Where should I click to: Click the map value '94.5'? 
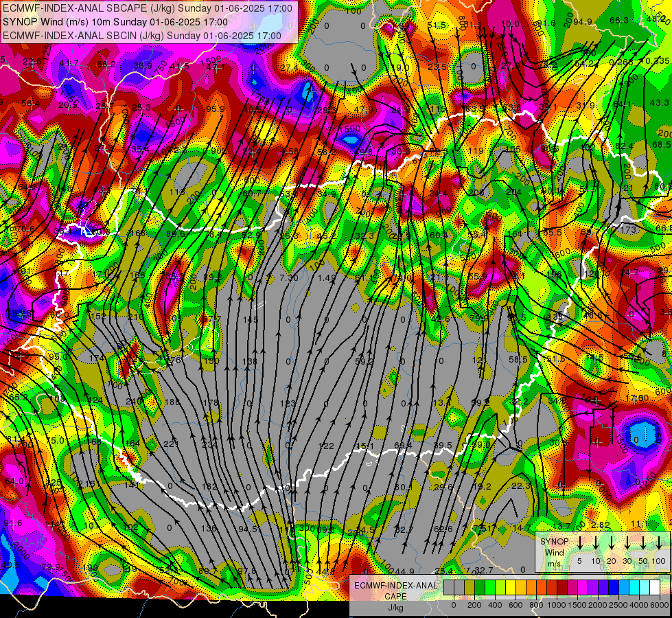click(x=248, y=529)
